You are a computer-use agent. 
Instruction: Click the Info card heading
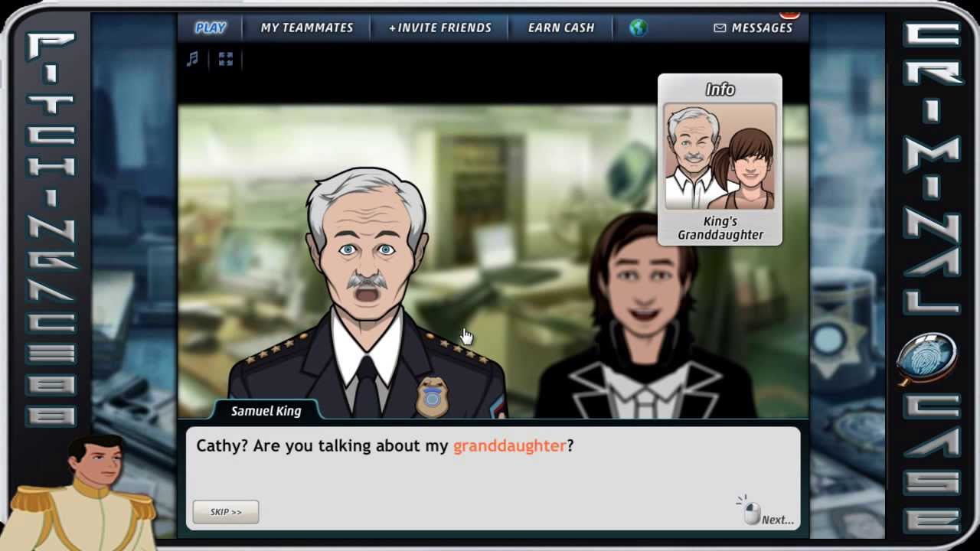click(x=720, y=90)
